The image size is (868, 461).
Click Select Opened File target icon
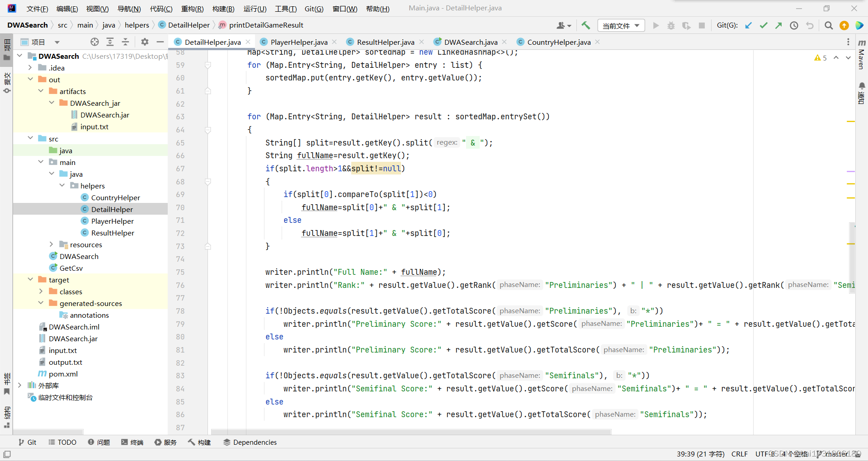(94, 42)
